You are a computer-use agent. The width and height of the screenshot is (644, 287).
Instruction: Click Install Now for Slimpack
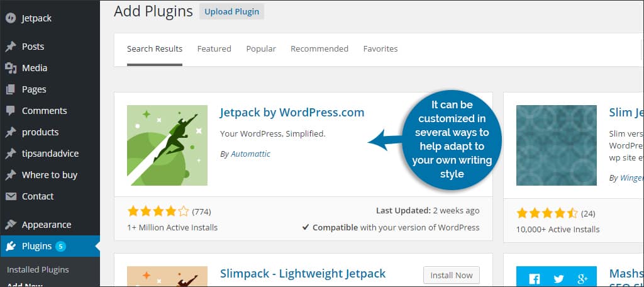click(452, 275)
